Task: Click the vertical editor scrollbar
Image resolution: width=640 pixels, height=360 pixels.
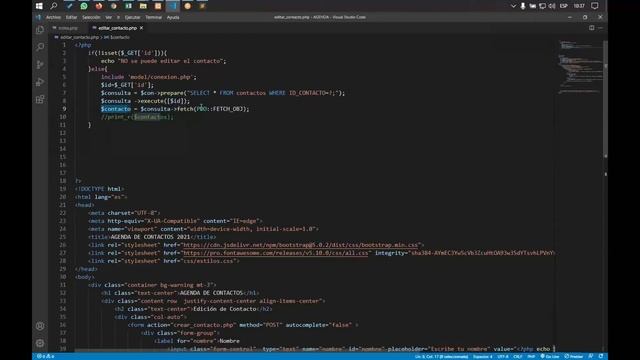Action: click(606, 98)
